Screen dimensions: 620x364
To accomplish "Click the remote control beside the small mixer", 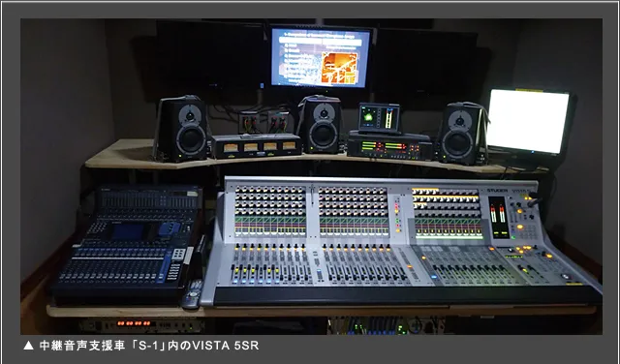I will [193, 293].
